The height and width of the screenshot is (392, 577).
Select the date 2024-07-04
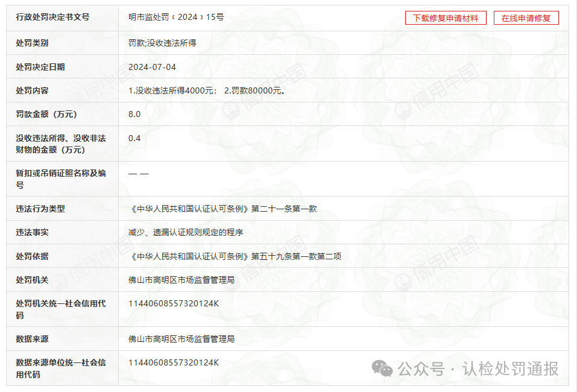point(152,67)
